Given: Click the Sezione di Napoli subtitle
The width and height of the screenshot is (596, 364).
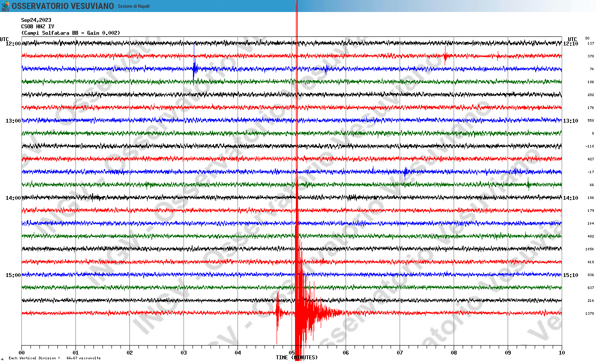Looking at the screenshot, I should pos(134,6).
